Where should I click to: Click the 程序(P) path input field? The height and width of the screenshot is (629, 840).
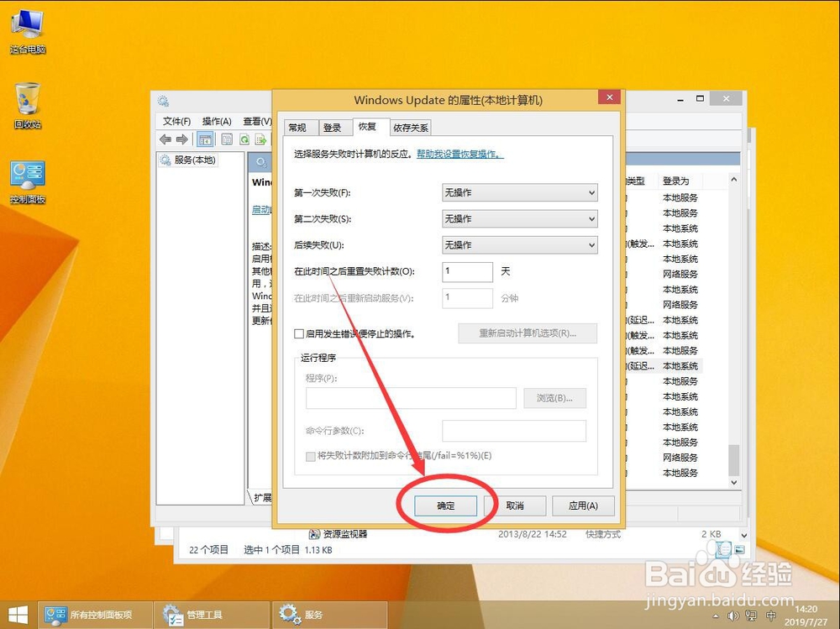(x=411, y=398)
